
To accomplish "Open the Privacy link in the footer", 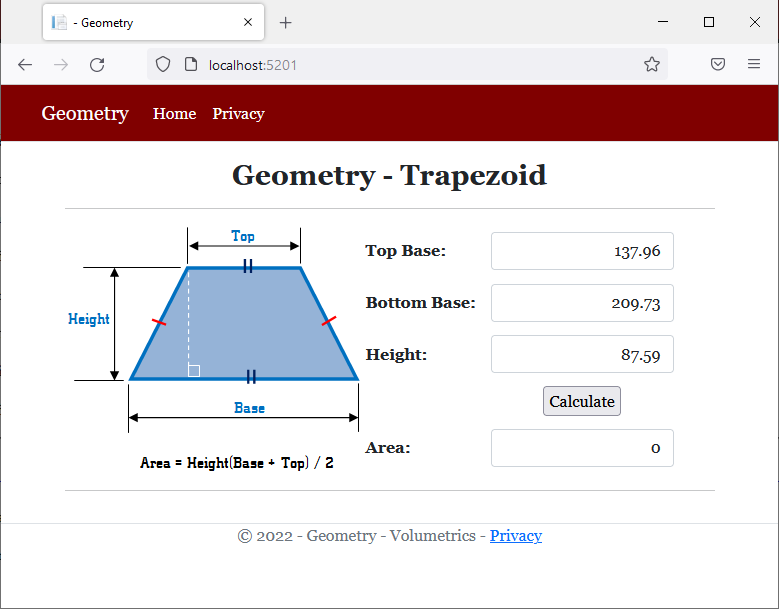I will [x=516, y=535].
